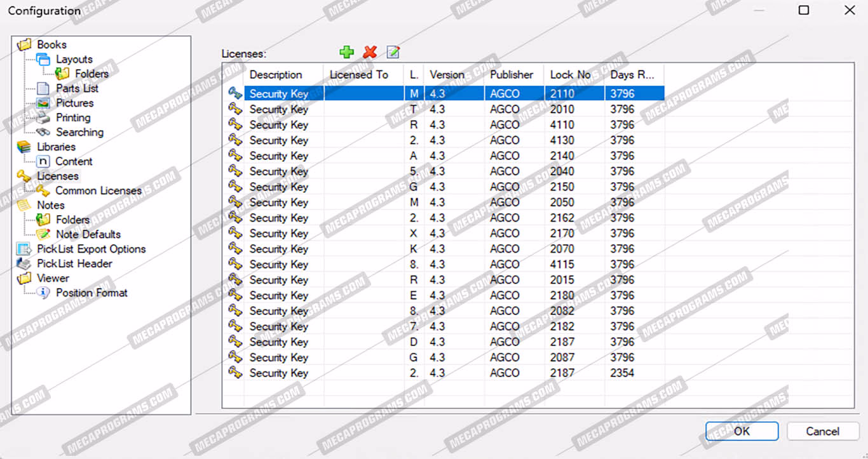Viewport: 868px width, 459px height.
Task: Click the red X delete license icon
Action: [370, 53]
